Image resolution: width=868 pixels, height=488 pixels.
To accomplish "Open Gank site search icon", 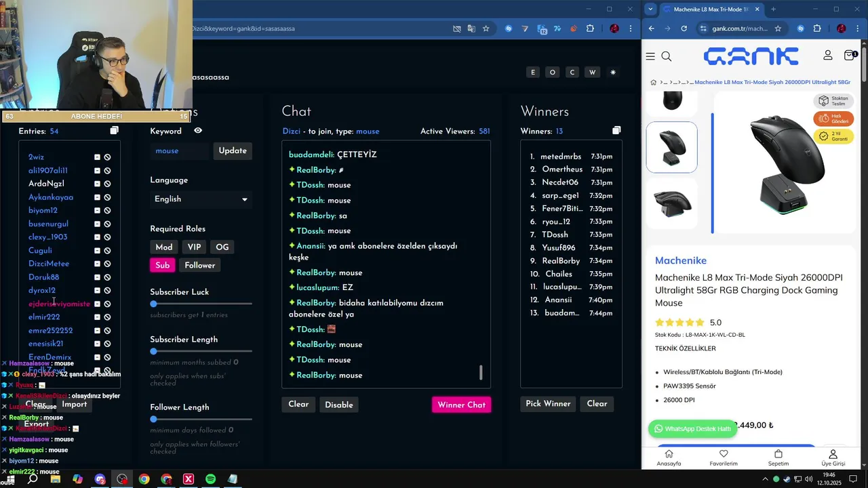I will point(667,56).
